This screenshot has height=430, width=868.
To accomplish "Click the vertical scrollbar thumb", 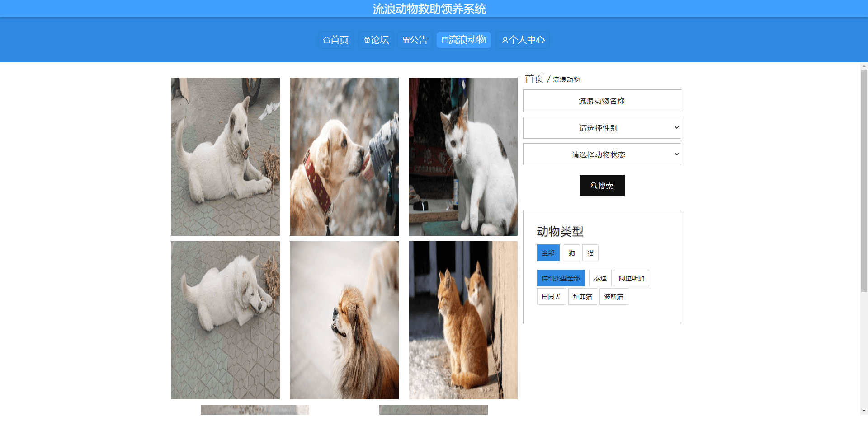I will pyautogui.click(x=864, y=181).
